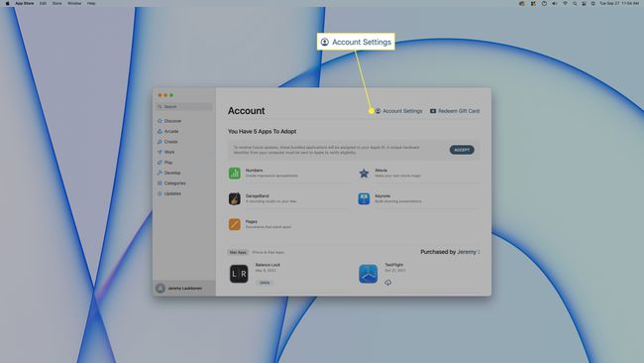Viewport: 644px width, 363px height.
Task: Open the Edit menu
Action: pos(43,3)
